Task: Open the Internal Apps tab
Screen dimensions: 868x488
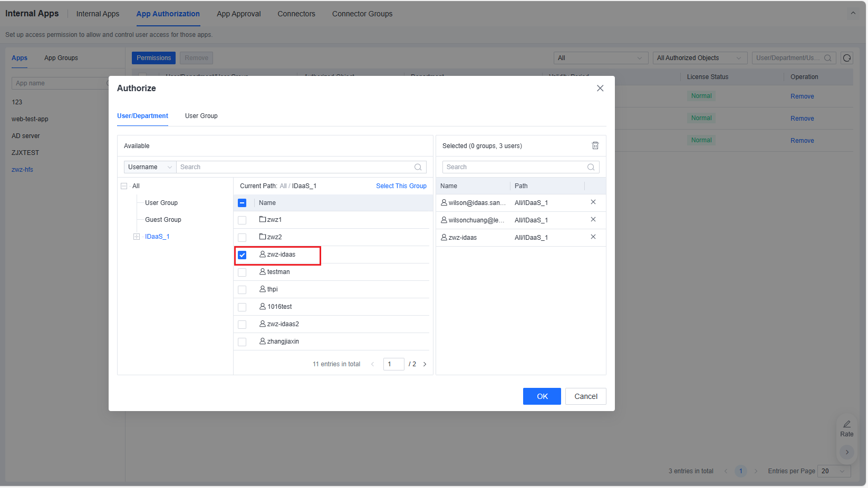Action: (x=98, y=14)
